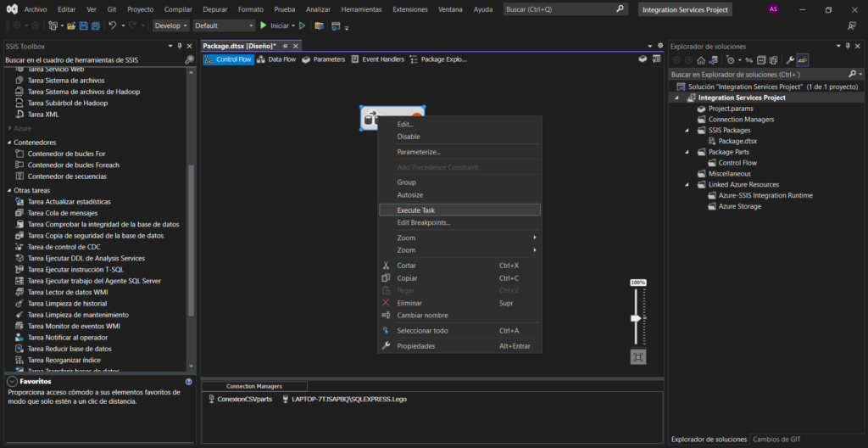This screenshot has width=868, height=448.
Task: Click the zoom fit-to-window icon below slider
Action: tap(638, 357)
